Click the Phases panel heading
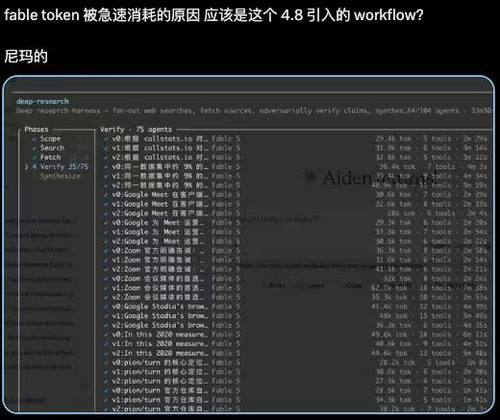This screenshot has width=500, height=420. coord(36,129)
